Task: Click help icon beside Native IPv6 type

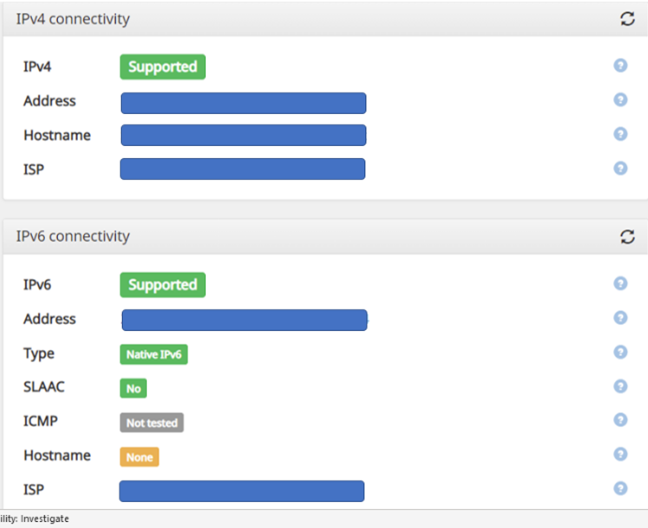Action: click(620, 352)
